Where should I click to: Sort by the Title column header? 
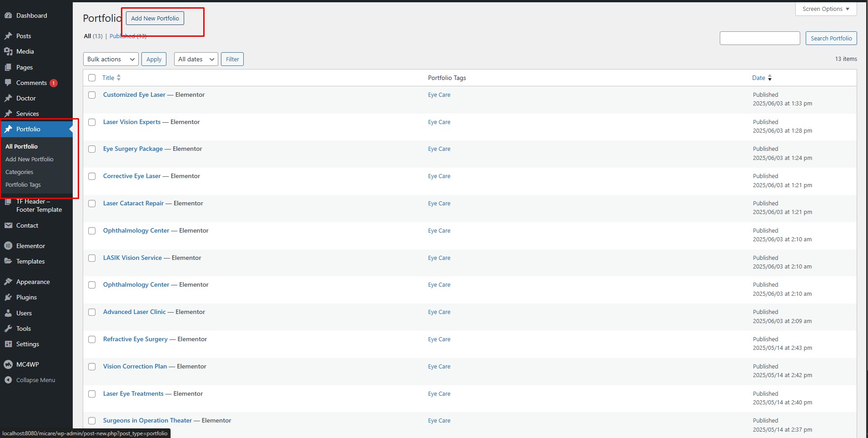point(108,78)
